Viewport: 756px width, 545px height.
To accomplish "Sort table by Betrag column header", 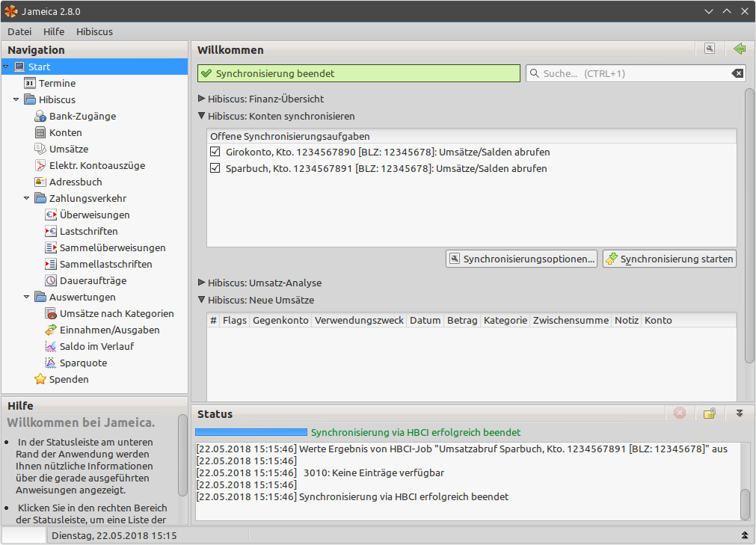I will coord(462,320).
